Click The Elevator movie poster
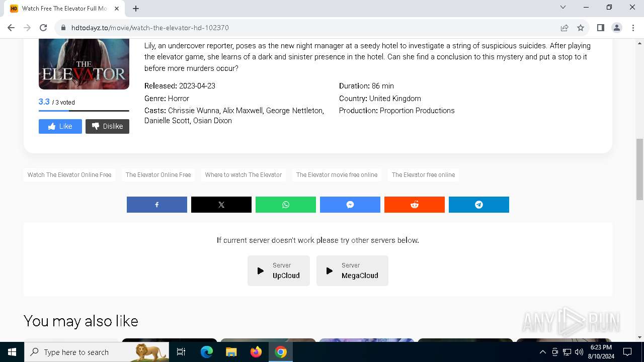The width and height of the screenshot is (644, 362). [x=84, y=64]
